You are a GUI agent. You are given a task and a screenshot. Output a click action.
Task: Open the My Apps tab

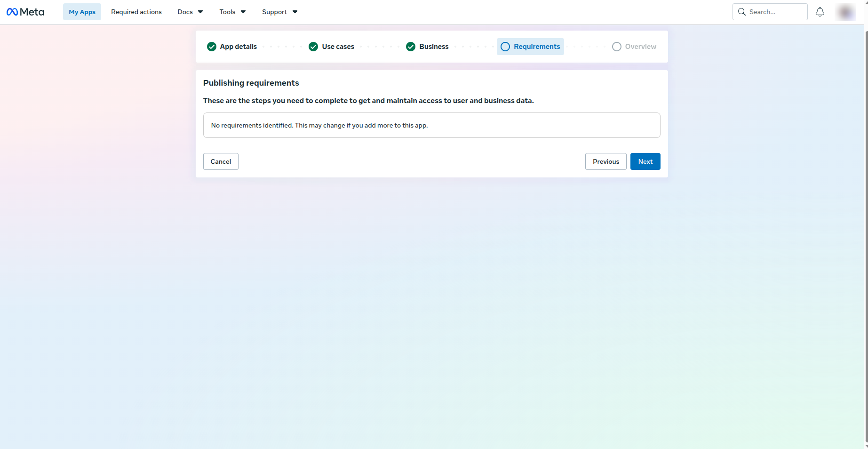(x=82, y=12)
